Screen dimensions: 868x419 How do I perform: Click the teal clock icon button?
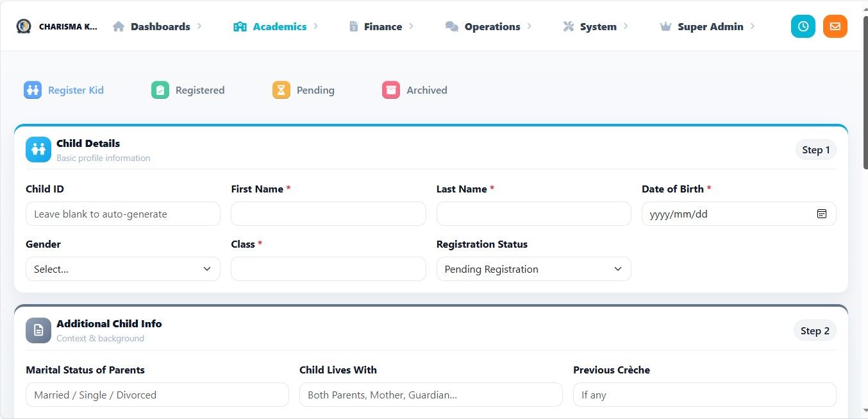[x=803, y=26]
